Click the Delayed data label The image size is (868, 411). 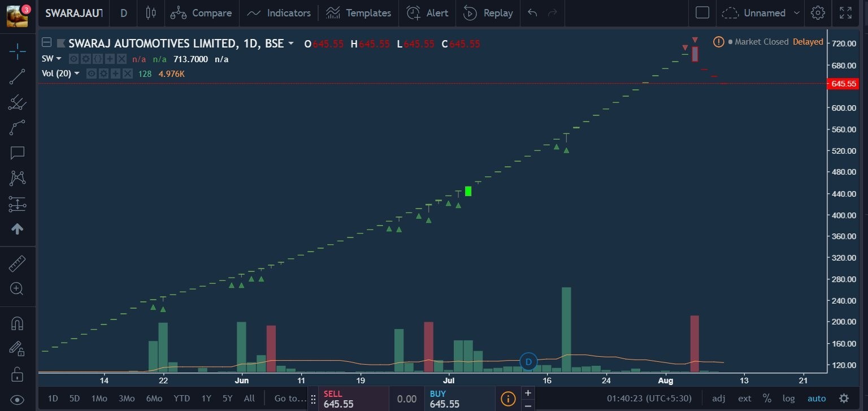(x=808, y=42)
